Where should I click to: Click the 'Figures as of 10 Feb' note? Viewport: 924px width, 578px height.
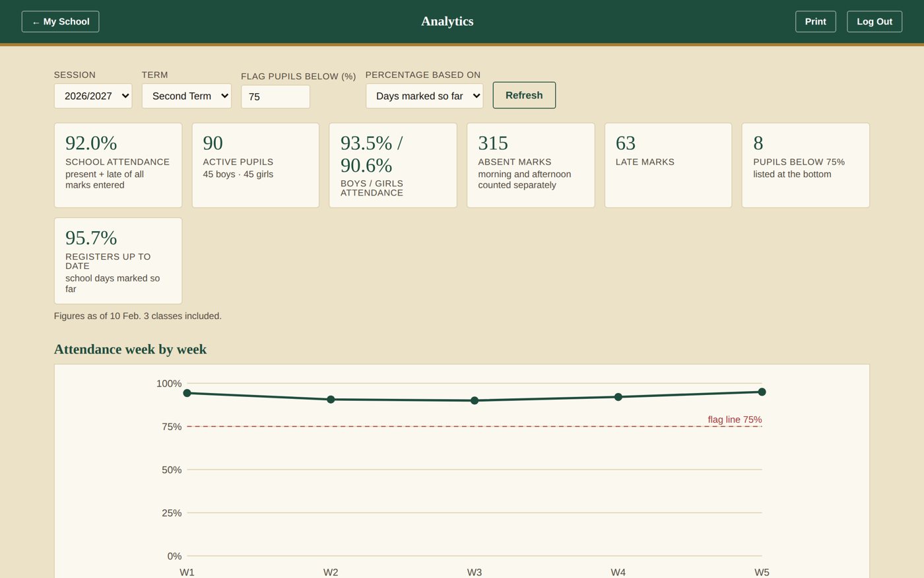tap(138, 316)
